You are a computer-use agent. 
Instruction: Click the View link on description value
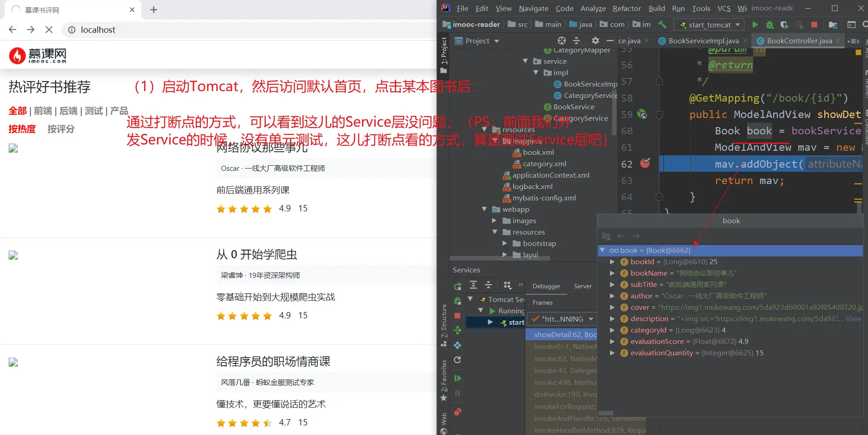[853, 319]
